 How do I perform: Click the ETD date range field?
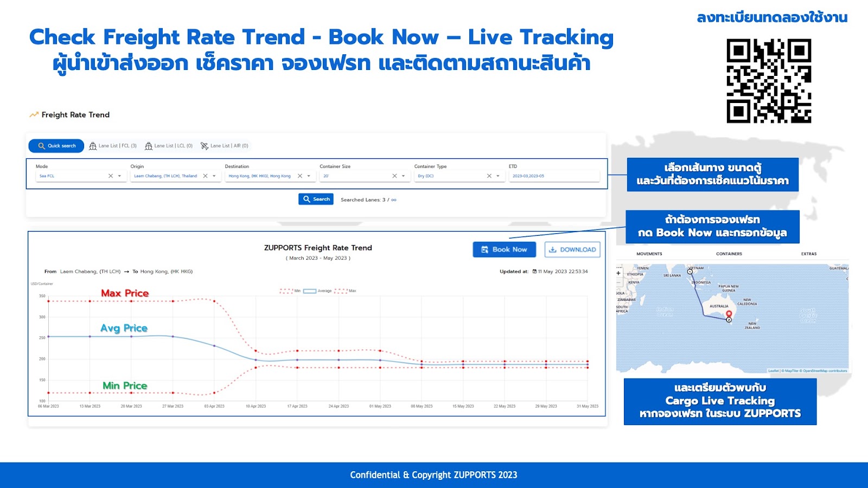point(553,176)
